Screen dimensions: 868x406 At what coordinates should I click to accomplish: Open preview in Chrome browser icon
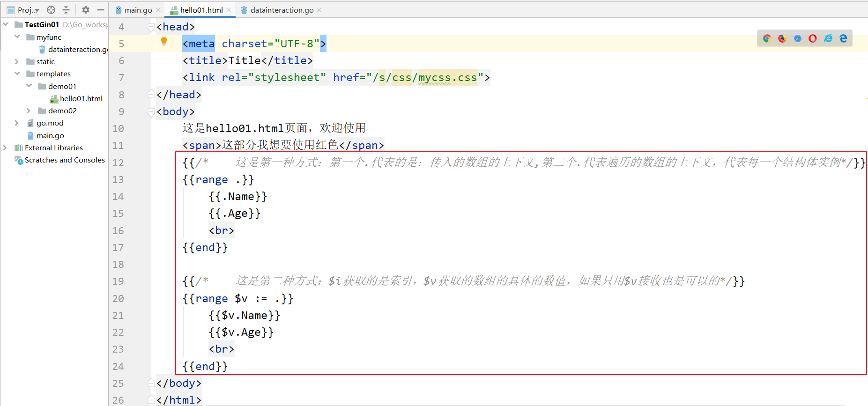click(x=767, y=38)
